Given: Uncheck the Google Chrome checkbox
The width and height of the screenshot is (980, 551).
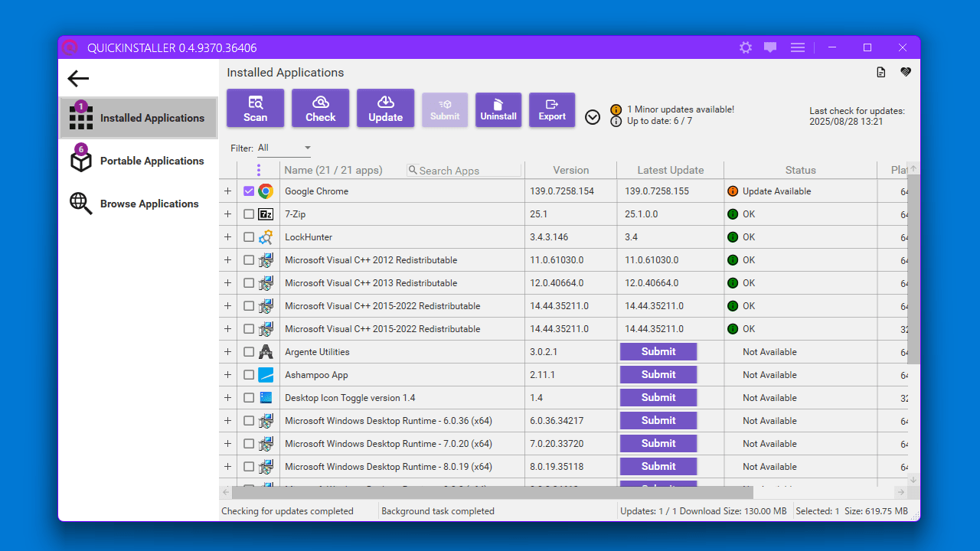Looking at the screenshot, I should [x=249, y=191].
